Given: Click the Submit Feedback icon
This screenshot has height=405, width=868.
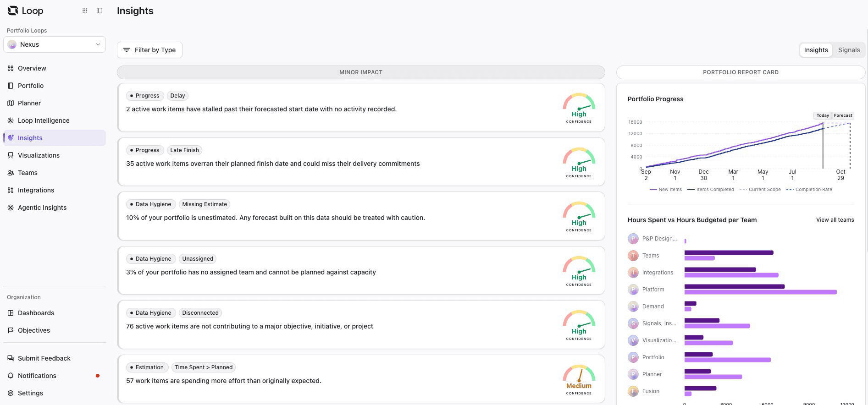Looking at the screenshot, I should point(11,358).
